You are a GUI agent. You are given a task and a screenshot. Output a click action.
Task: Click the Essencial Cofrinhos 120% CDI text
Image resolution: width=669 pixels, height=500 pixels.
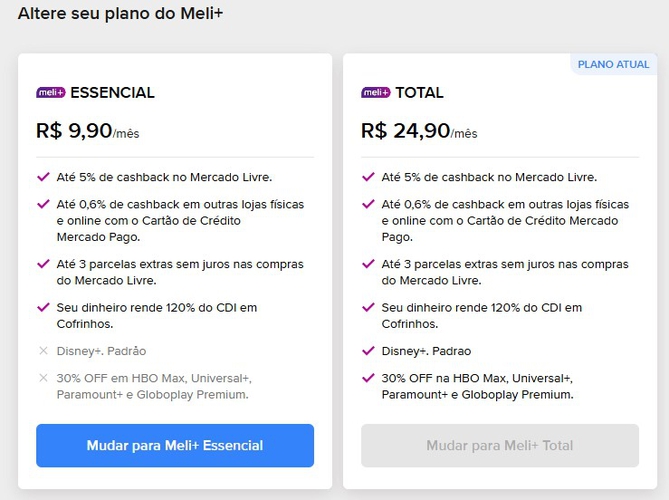(x=143, y=315)
